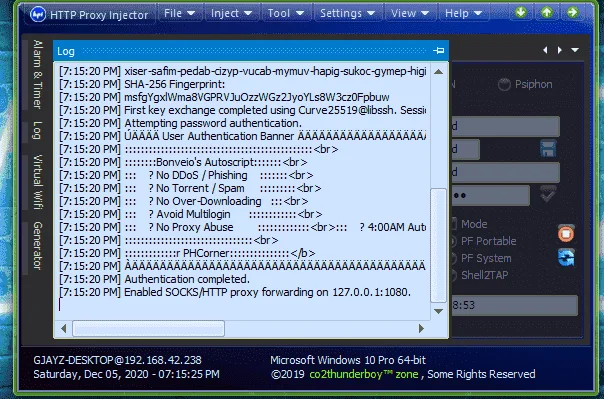The width and height of the screenshot is (604, 399).
Task: Click the log horizontal scrollbar thumb
Action: point(149,329)
